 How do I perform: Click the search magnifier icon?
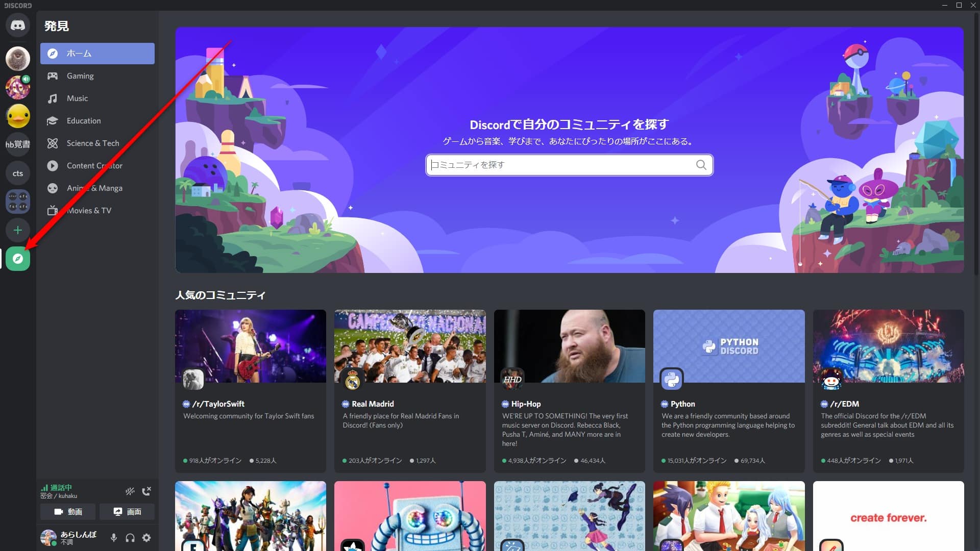point(701,164)
